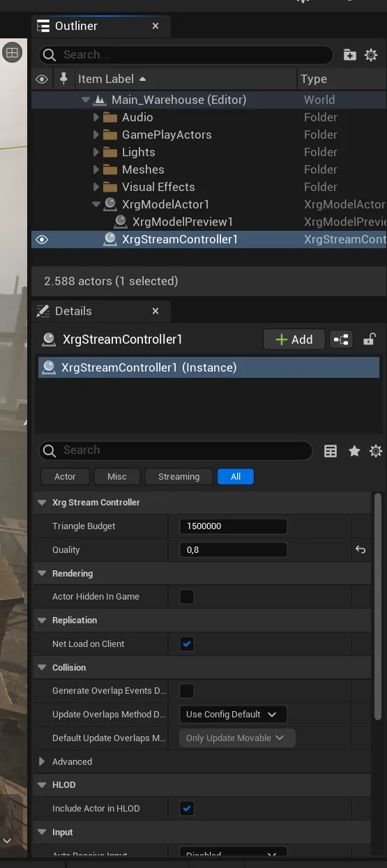Click the pin column header icon

pos(63,79)
